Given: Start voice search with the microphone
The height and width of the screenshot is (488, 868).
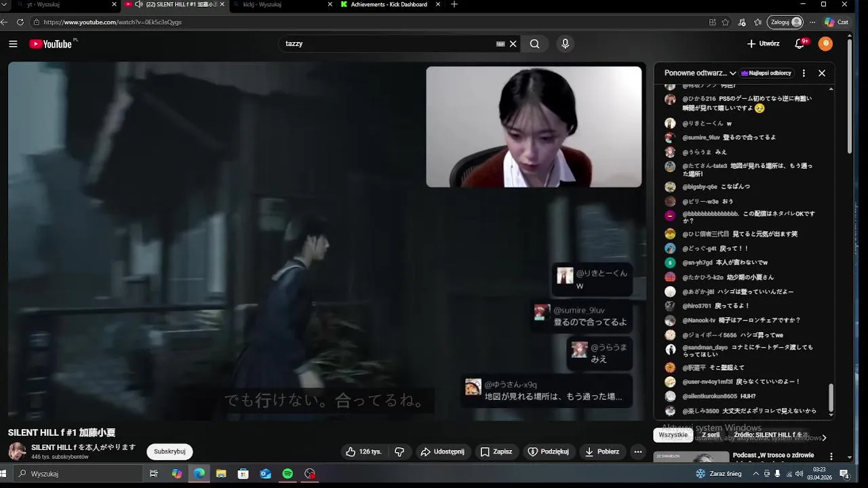Looking at the screenshot, I should (565, 44).
